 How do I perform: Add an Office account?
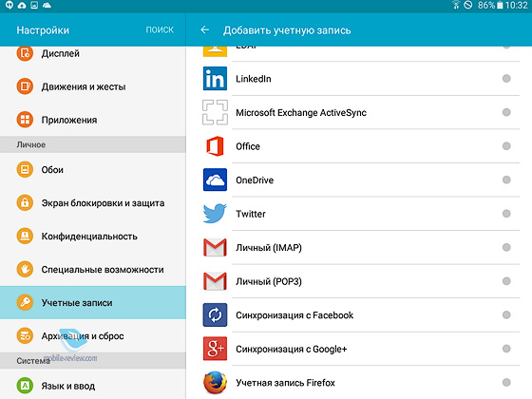[360, 146]
